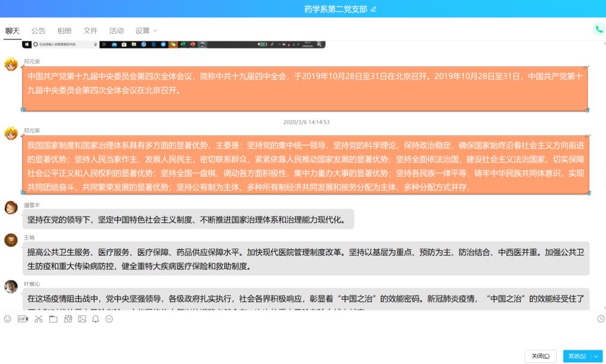Expand the 设置 settings dropdown
This screenshot has width=606, height=364.
[146, 31]
